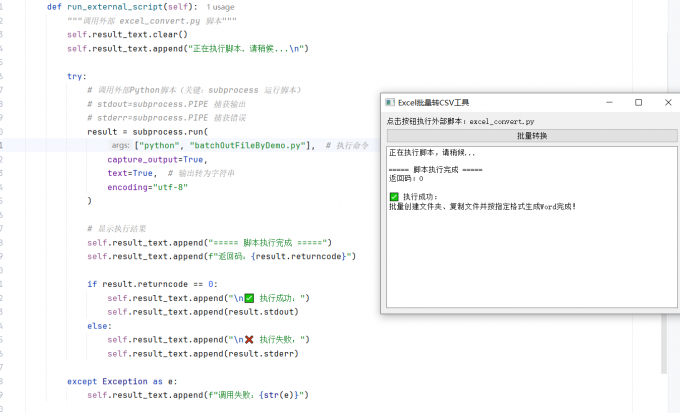Click the encoding="utf-8" line
680x413 pixels.
tap(147, 187)
